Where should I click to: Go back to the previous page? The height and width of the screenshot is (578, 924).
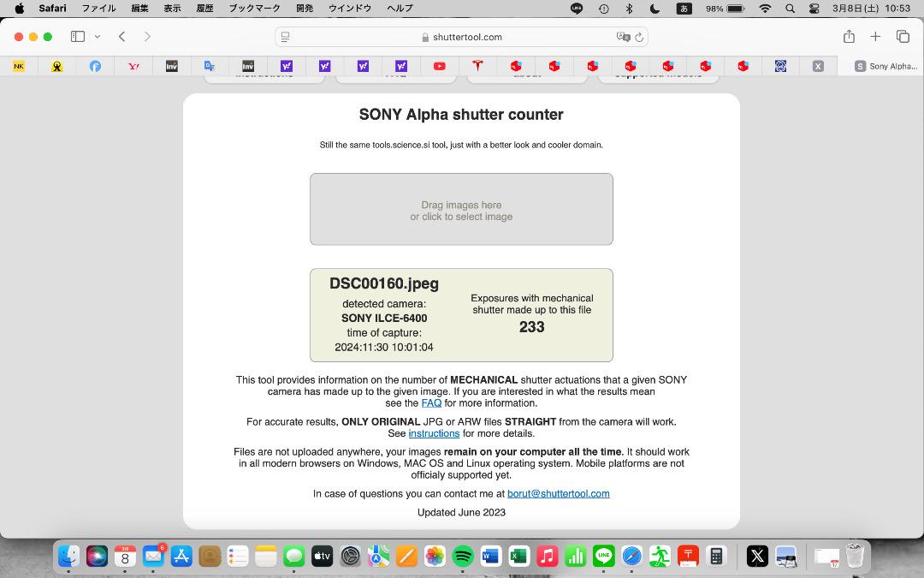(x=122, y=37)
